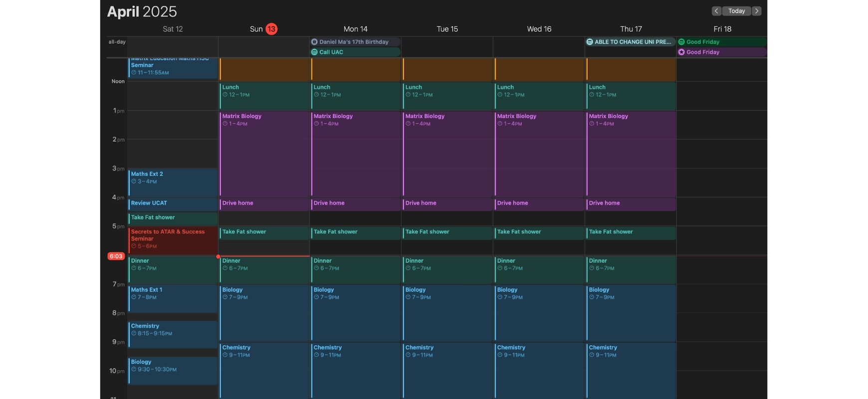The height and width of the screenshot is (399, 868).
Task: Open the Matrix Biology event on Wednesday
Action: (539, 154)
